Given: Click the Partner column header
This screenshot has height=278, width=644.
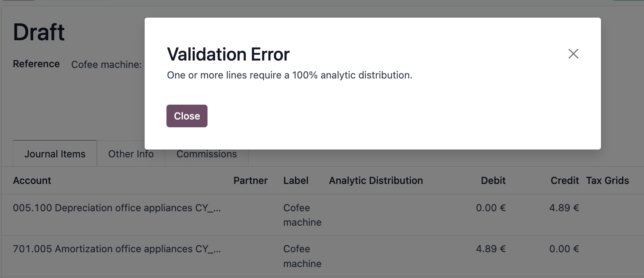Looking at the screenshot, I should 250,180.
